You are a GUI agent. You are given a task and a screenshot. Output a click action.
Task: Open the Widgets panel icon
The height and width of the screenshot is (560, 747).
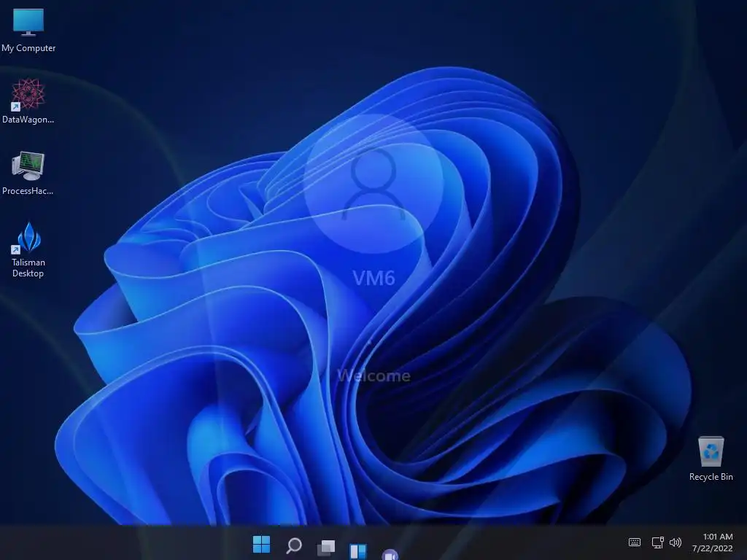pos(357,551)
